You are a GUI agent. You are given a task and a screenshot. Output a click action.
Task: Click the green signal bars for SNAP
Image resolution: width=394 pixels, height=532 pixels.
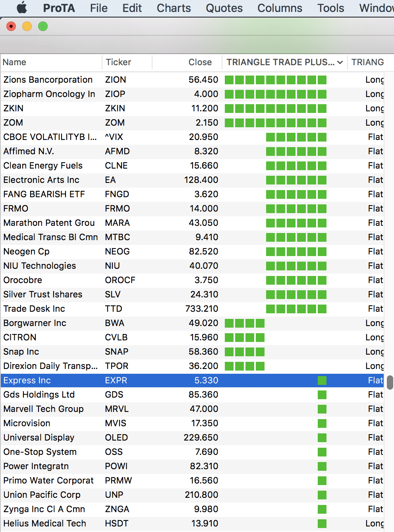point(245,351)
